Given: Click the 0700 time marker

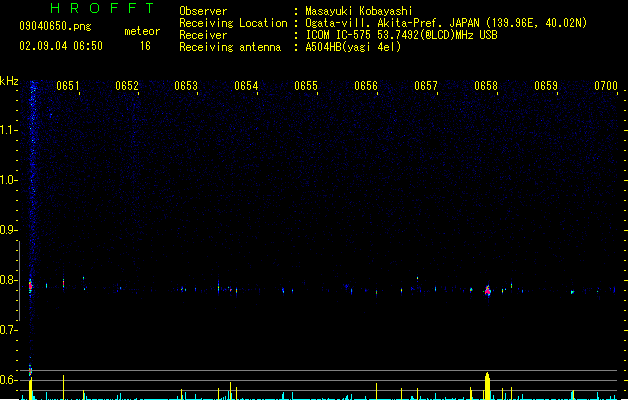Looking at the screenshot, I should tap(606, 86).
